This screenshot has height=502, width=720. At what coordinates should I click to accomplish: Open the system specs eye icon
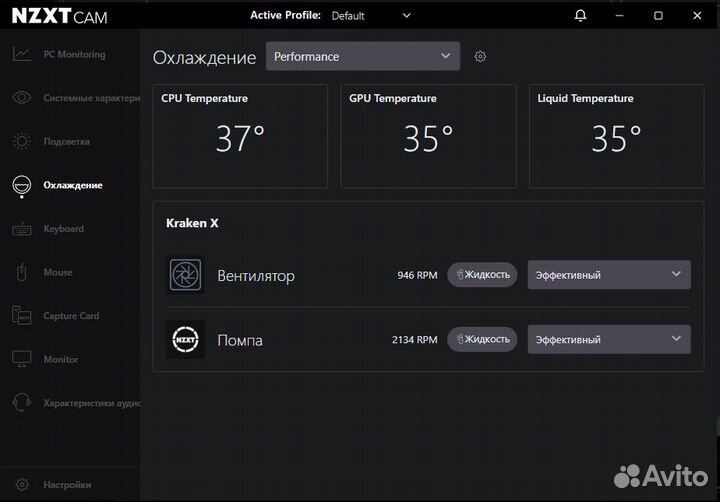21,98
